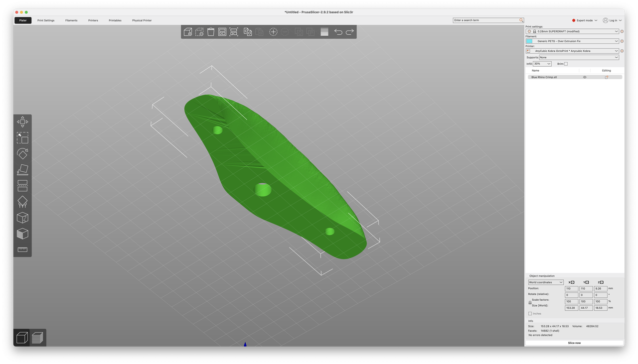
Task: Open the Print Settings tab
Action: [46, 20]
